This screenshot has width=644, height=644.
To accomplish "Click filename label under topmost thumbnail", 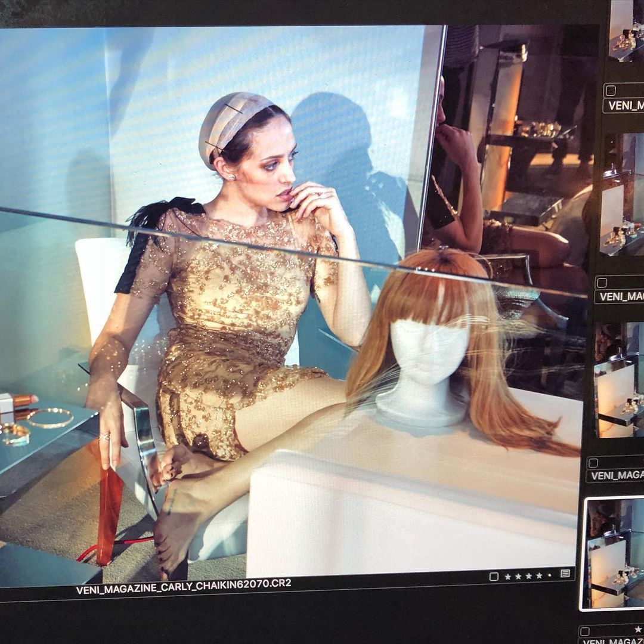I will tap(624, 106).
